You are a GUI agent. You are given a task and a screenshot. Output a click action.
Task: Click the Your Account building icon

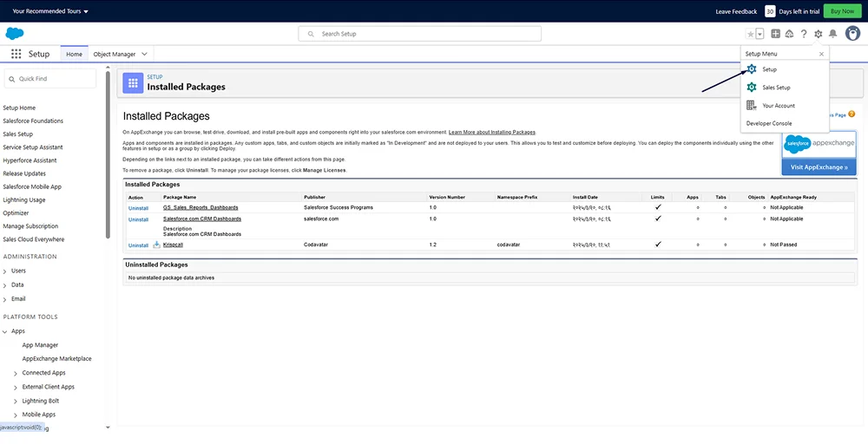coord(751,105)
